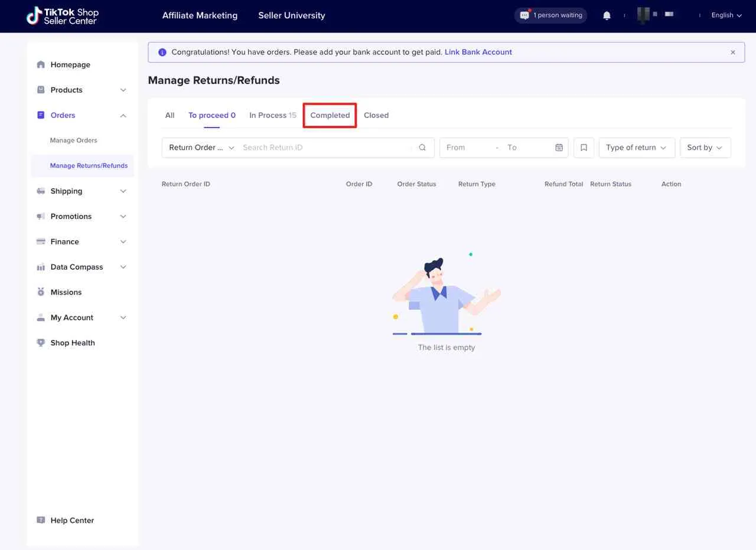Collapse the Orders sidebar section
This screenshot has height=550, width=756.
click(x=123, y=116)
